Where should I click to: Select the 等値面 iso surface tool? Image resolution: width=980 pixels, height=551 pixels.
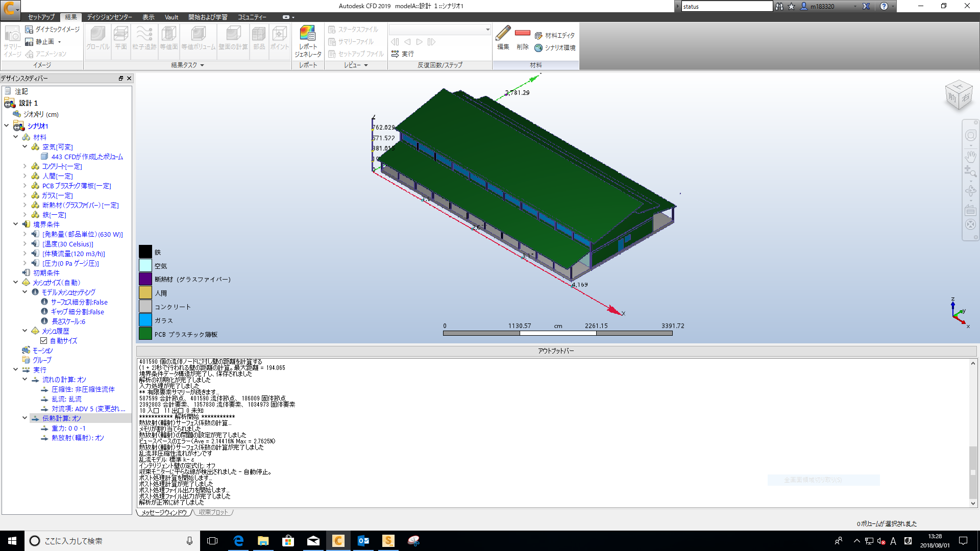point(168,38)
